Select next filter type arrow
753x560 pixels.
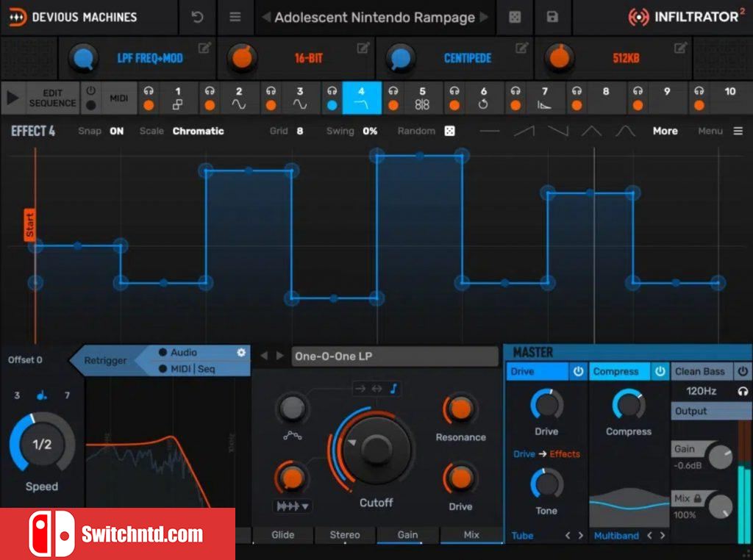coord(279,356)
